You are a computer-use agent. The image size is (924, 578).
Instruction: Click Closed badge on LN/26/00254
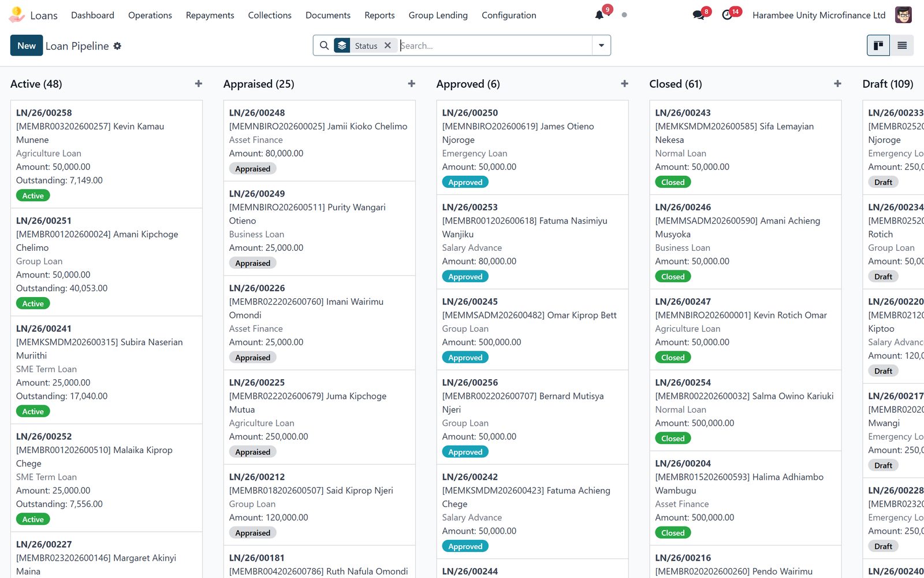pyautogui.click(x=673, y=439)
